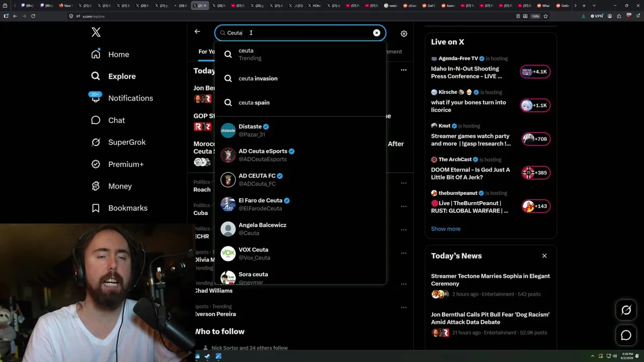Click the AD CEUTA FC crest avatar
The height and width of the screenshot is (362, 644).
(228, 179)
